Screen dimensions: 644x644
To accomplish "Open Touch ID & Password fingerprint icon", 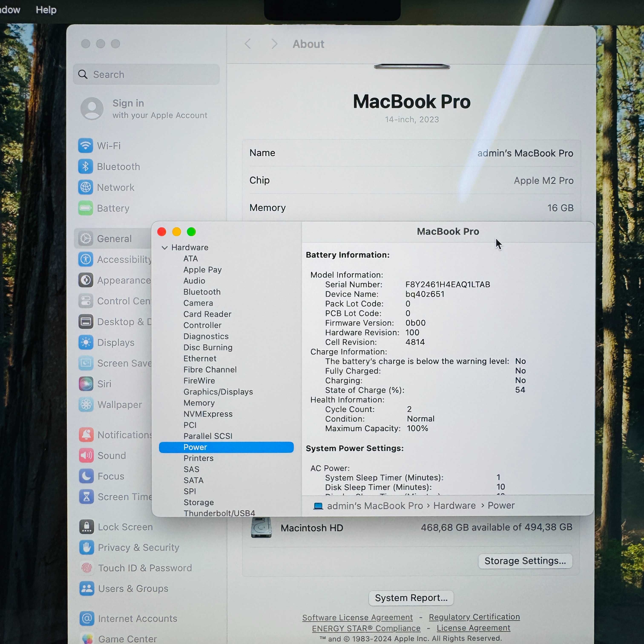I will [x=87, y=568].
